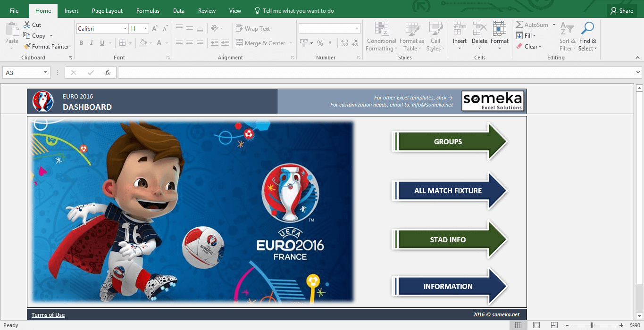This screenshot has width=644, height=330.
Task: Align text to the right
Action: coord(200,43)
